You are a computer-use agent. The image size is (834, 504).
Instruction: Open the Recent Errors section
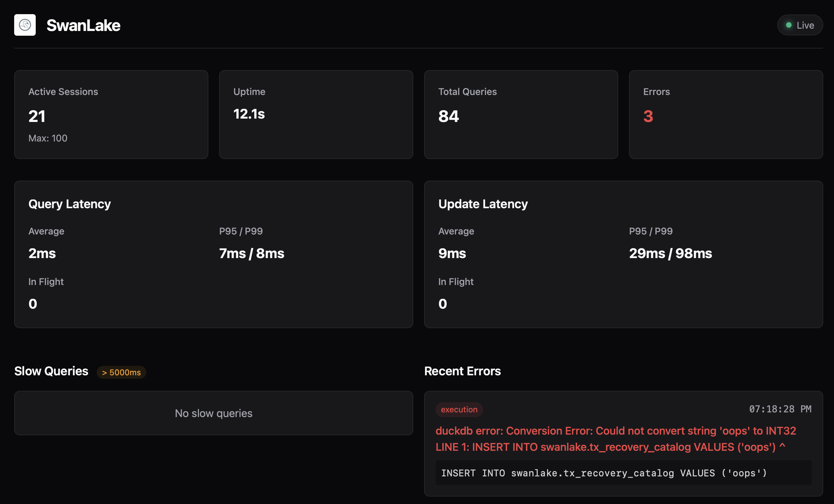coord(463,371)
